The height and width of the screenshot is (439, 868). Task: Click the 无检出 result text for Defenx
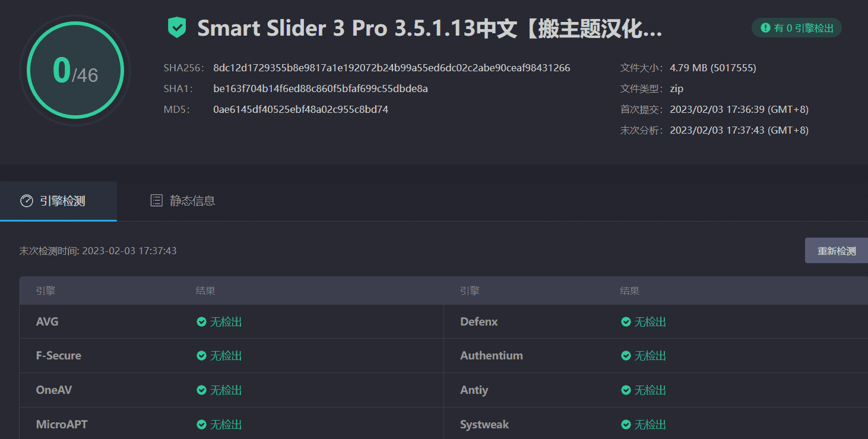650,322
